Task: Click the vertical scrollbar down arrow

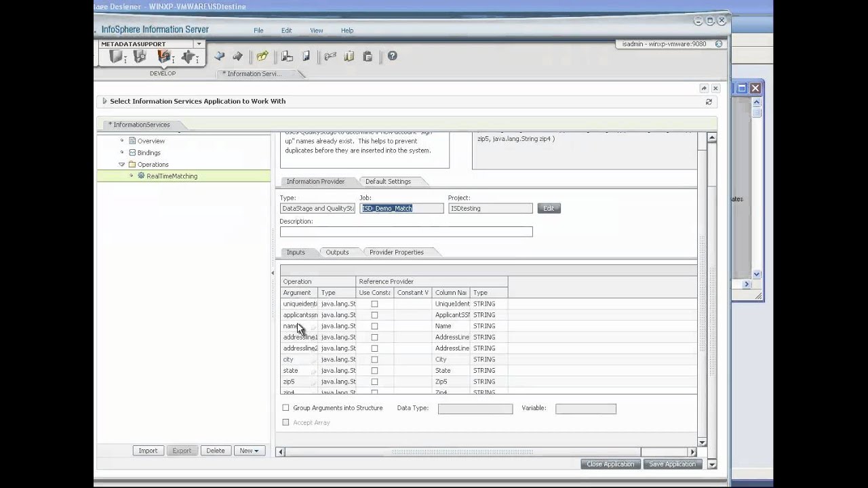Action: (x=703, y=443)
